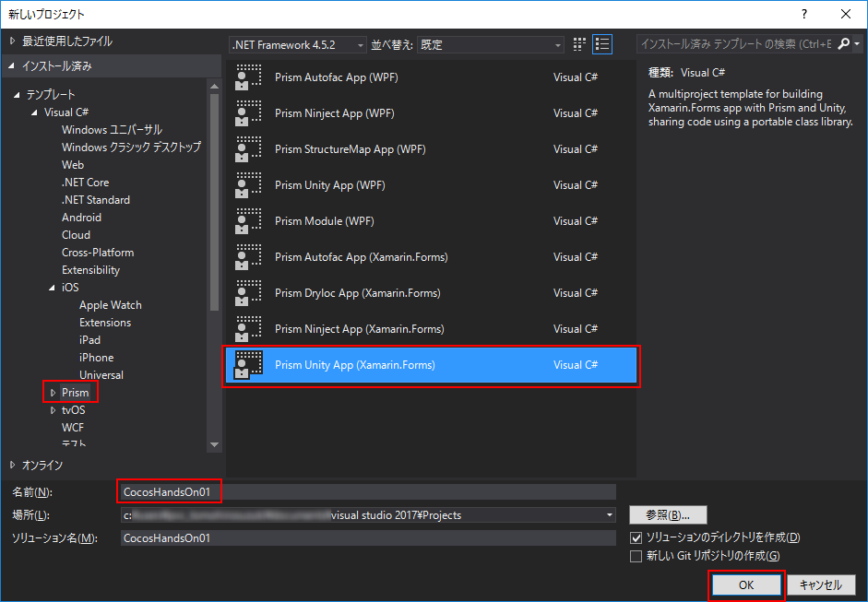This screenshot has height=602, width=868.
Task: Click the search magnifier icon
Action: click(x=843, y=43)
